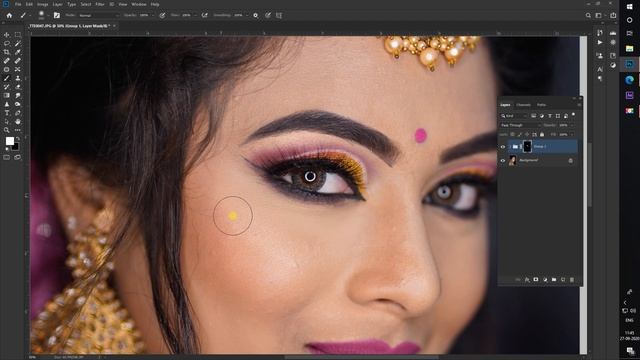
Task: Open the Window menu
Action: 139,4
